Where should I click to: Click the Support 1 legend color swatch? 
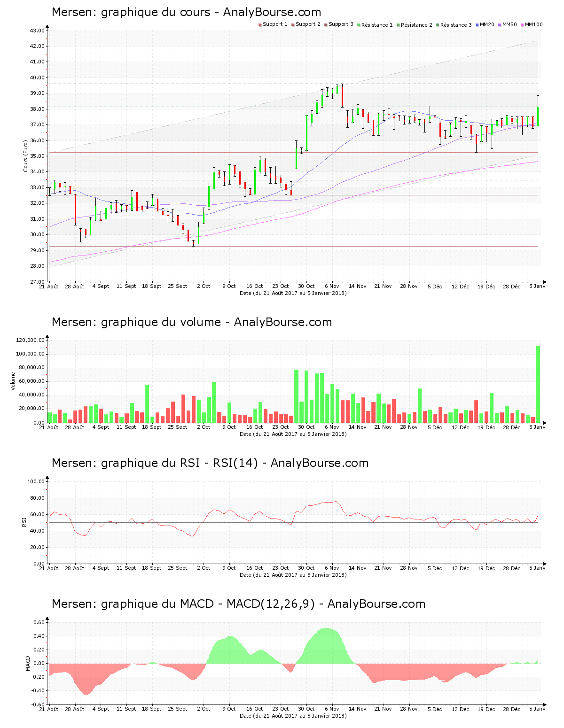260,25
